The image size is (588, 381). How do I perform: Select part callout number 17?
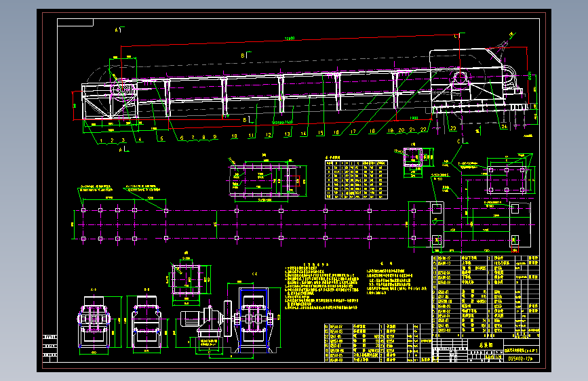[353, 132]
